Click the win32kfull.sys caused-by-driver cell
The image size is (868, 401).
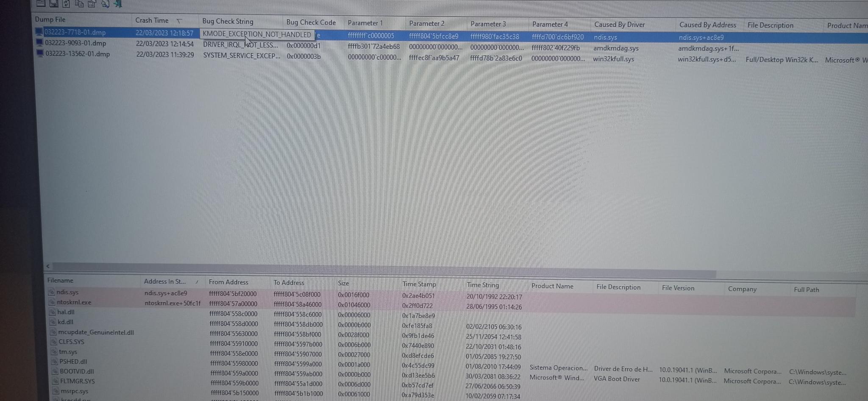[x=614, y=58]
